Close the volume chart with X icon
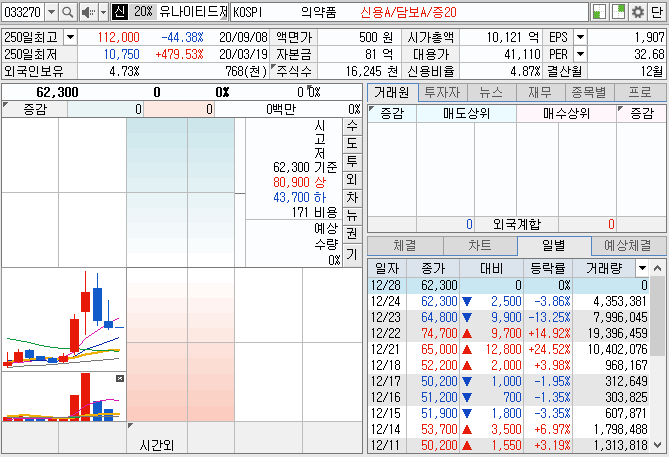The image size is (669, 457). (120, 378)
